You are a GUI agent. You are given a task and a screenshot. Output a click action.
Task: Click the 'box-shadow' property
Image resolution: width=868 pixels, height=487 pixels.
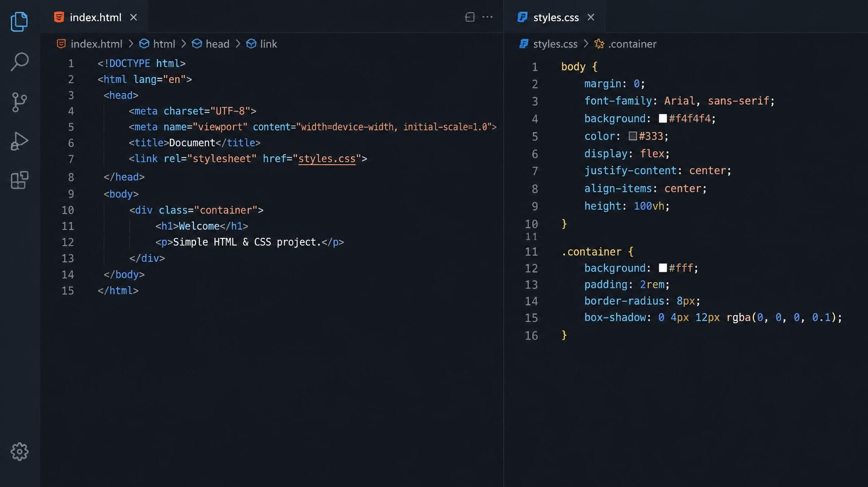pyautogui.click(x=615, y=318)
